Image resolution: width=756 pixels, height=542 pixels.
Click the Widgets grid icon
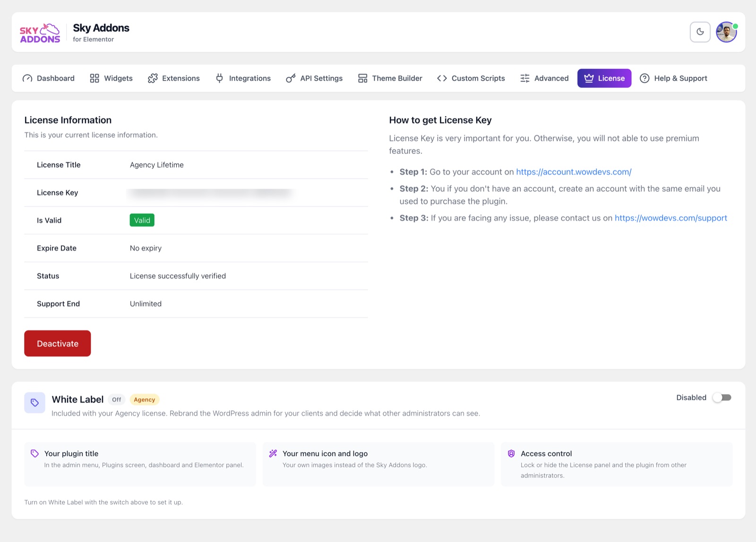[x=94, y=78]
